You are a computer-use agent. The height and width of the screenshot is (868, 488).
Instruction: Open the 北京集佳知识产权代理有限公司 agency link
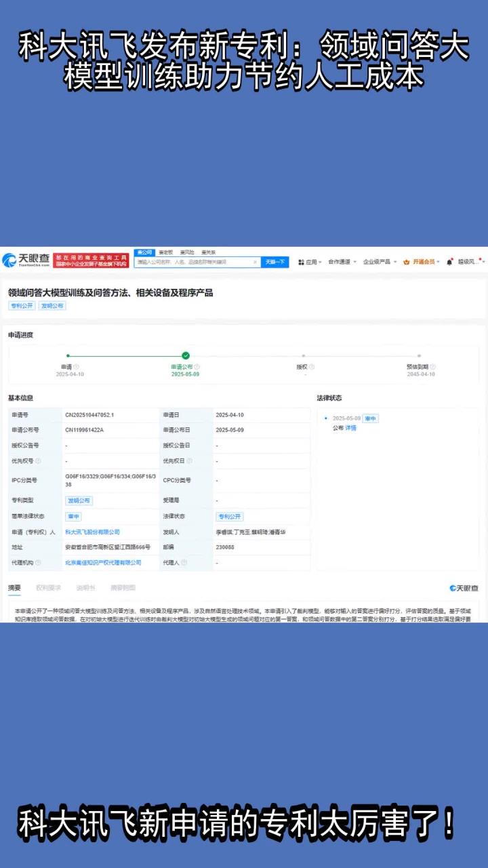click(x=103, y=563)
